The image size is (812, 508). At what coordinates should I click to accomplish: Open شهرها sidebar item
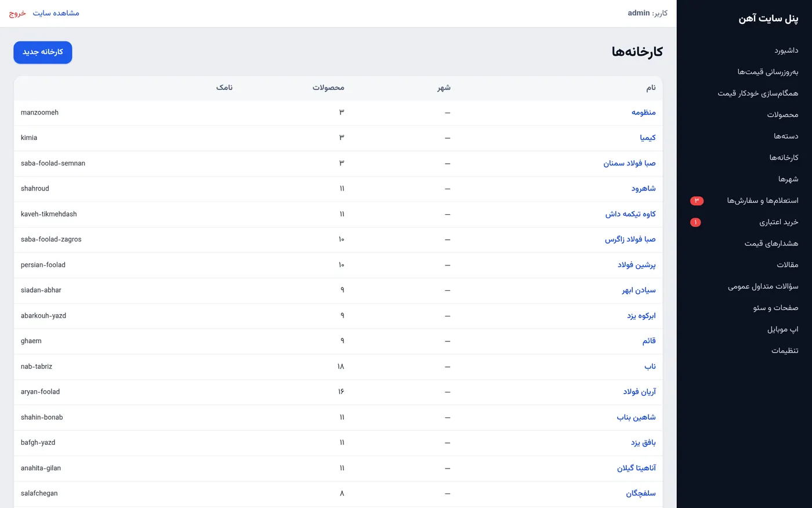788,179
